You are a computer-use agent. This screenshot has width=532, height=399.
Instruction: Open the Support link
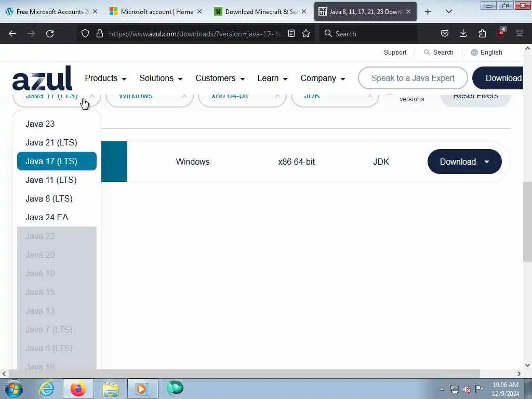click(395, 52)
